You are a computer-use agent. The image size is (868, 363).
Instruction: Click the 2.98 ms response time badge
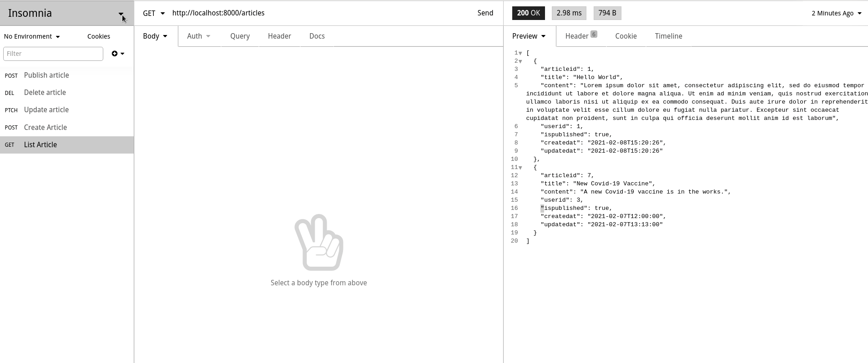569,13
